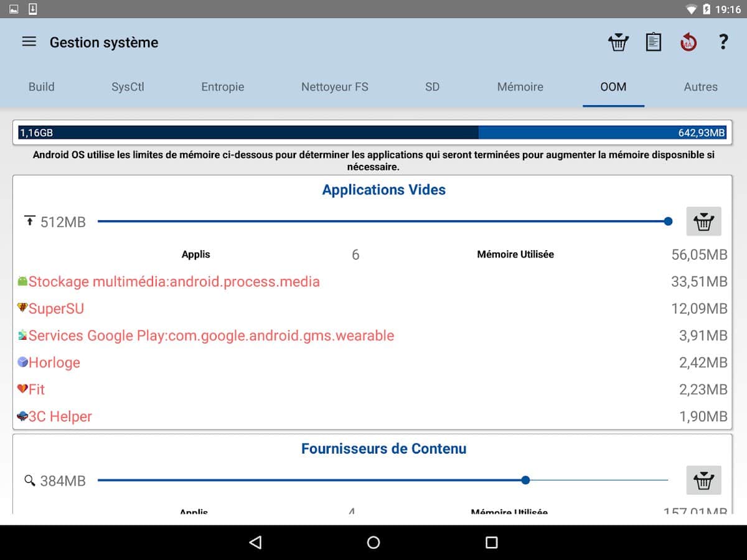This screenshot has width=747, height=560.
Task: Select the Nettoyeur FS tab
Action: [x=334, y=87]
